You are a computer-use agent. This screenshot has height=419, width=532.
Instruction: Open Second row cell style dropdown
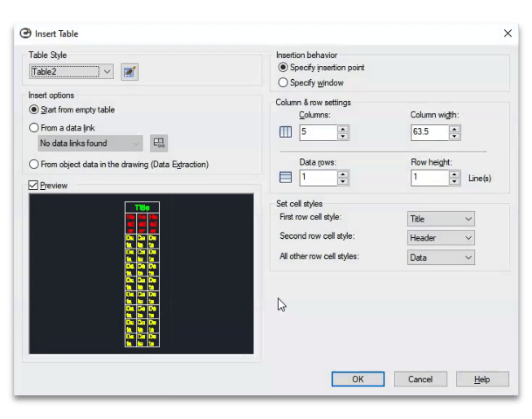point(441,238)
